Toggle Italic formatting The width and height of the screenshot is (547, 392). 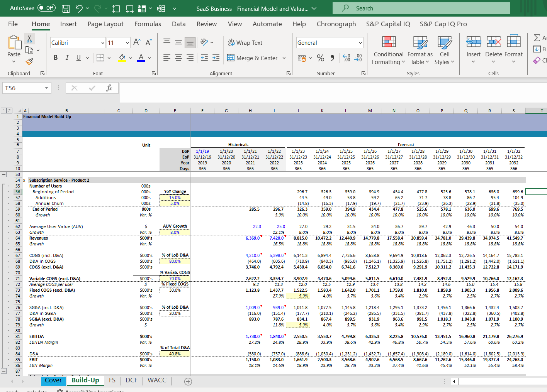[67, 58]
